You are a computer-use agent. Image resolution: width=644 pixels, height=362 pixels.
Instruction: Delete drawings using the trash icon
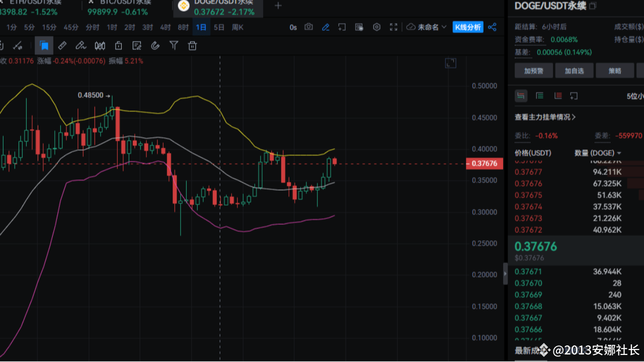[192, 45]
